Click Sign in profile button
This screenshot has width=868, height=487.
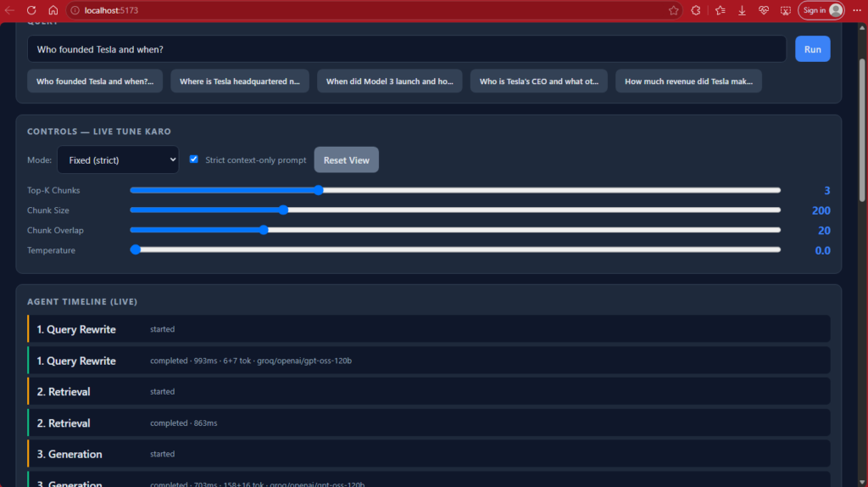(x=821, y=10)
